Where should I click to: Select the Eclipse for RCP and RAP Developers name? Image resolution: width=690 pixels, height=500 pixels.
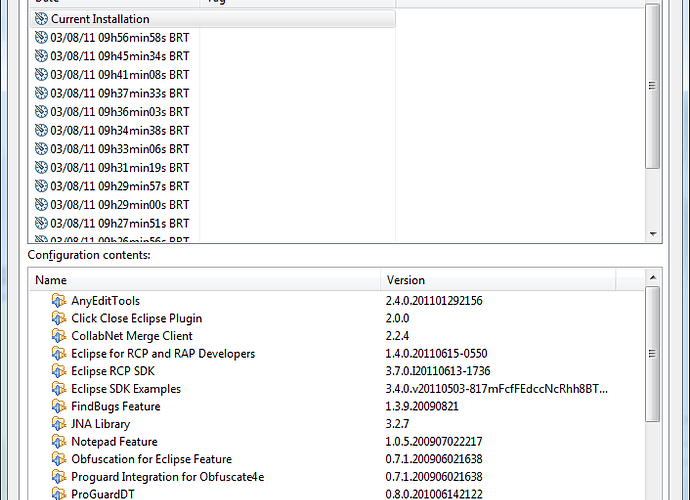pyautogui.click(x=163, y=353)
